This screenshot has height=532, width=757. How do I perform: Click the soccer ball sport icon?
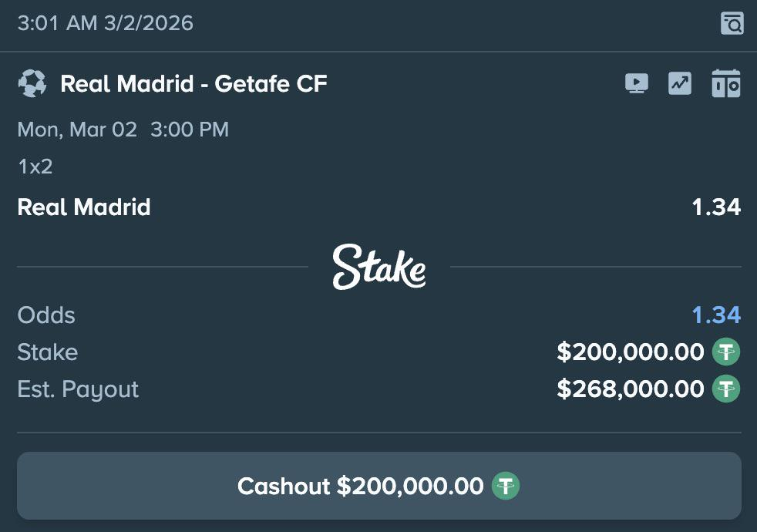pos(32,83)
